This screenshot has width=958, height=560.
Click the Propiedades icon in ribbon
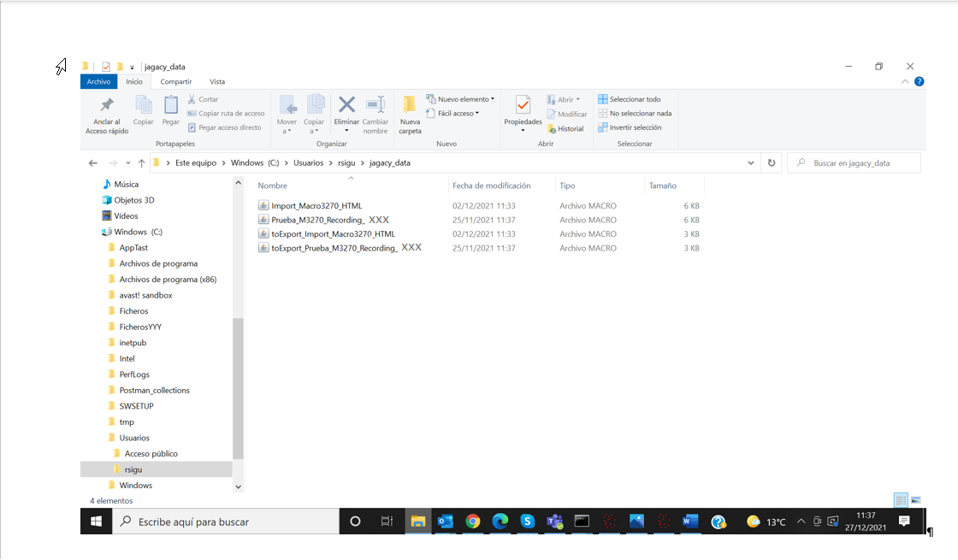(x=523, y=105)
